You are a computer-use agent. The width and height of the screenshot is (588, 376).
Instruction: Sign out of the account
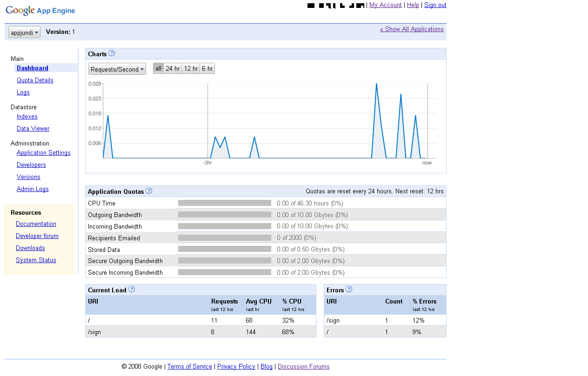(x=435, y=5)
